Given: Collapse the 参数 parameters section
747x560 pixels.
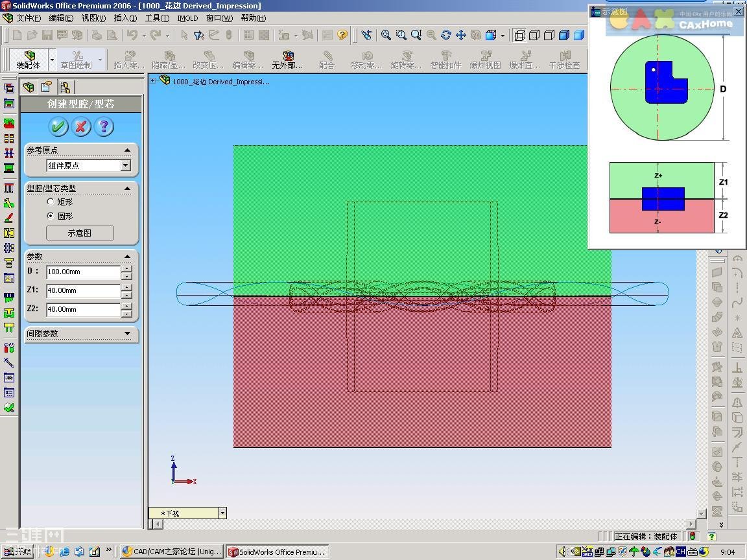Looking at the screenshot, I should (x=127, y=257).
